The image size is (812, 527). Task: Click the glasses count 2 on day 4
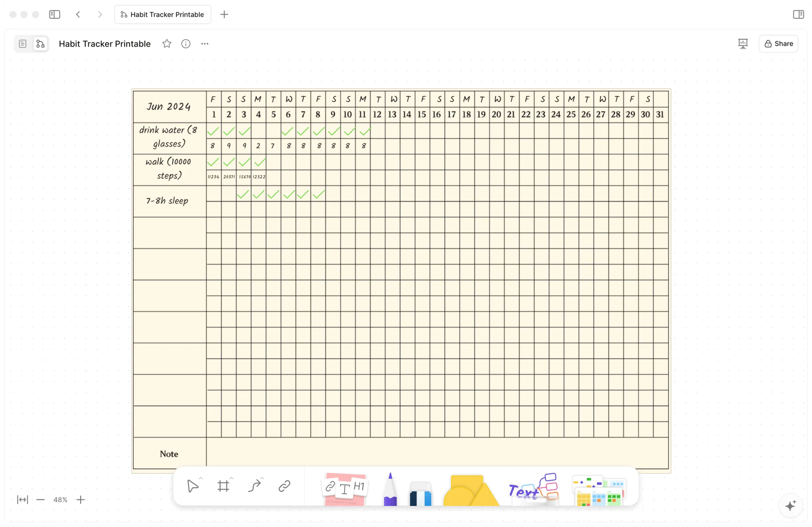click(x=258, y=146)
